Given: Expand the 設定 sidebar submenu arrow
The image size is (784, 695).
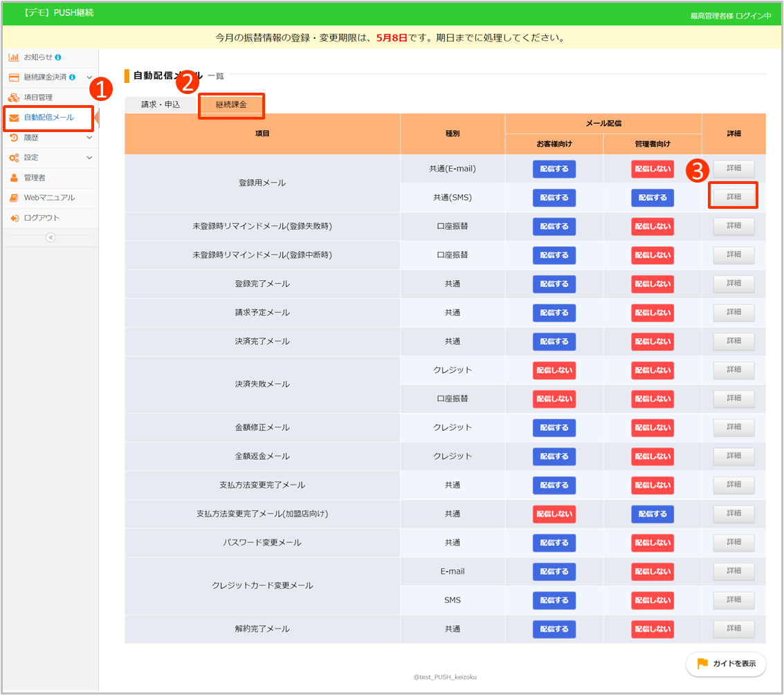Looking at the screenshot, I should click(x=89, y=158).
